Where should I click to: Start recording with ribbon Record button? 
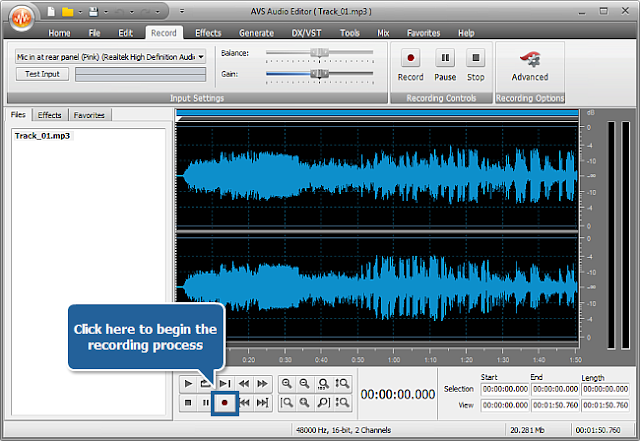click(x=411, y=65)
